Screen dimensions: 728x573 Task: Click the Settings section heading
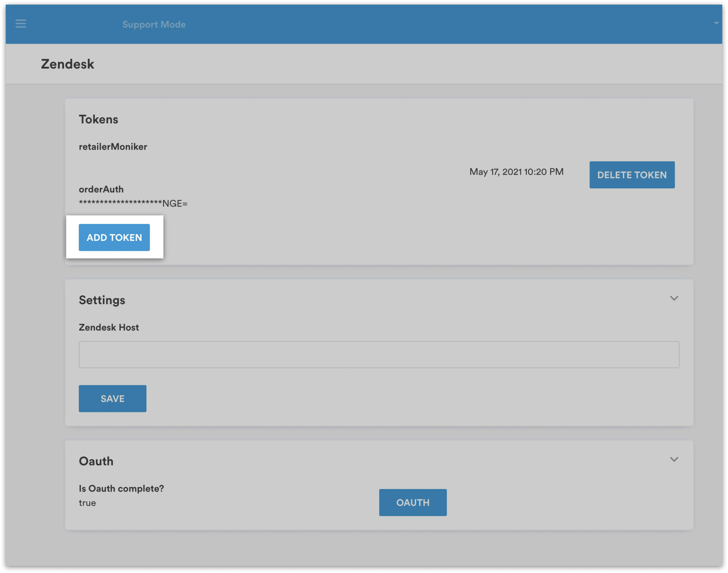tap(102, 300)
